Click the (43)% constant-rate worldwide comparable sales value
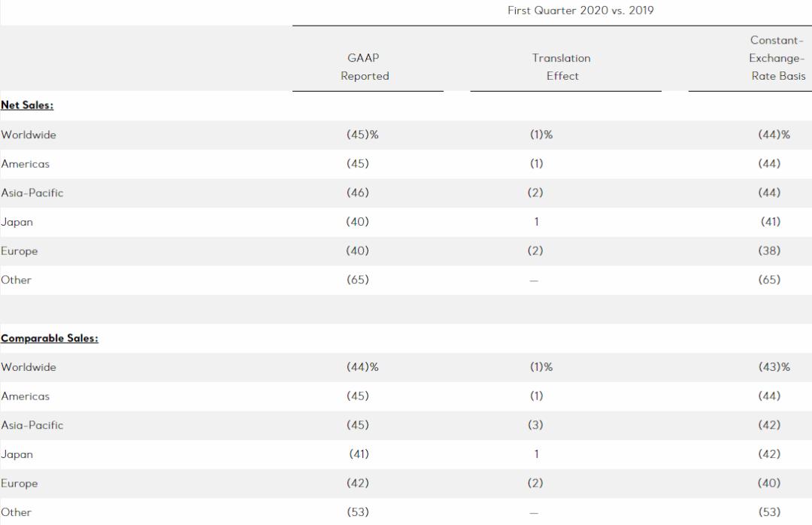 (774, 368)
